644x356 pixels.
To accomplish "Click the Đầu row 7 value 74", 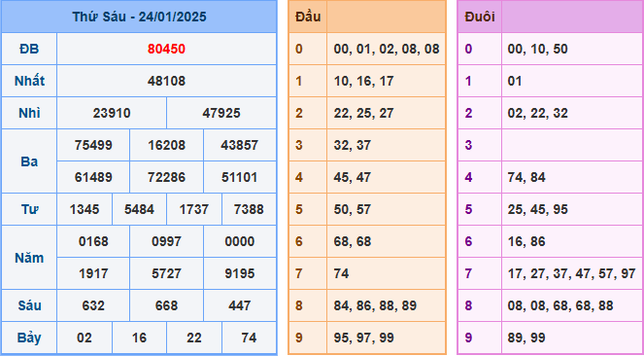I will click(341, 273).
